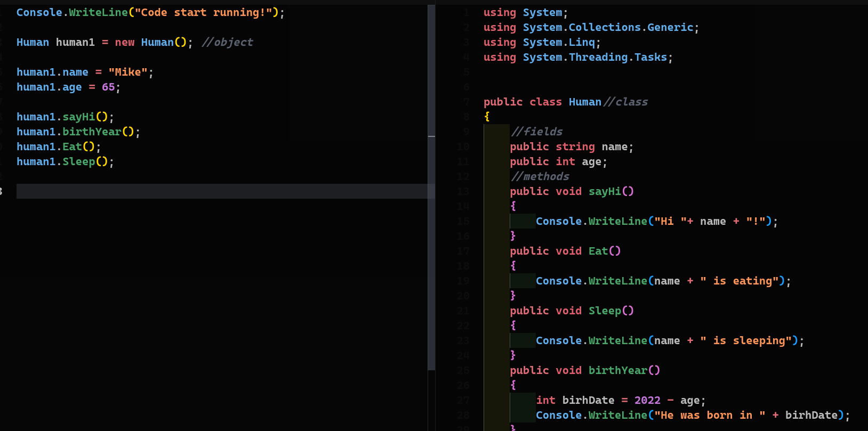868x431 pixels.
Task: Click the 'public int age;' field
Action: coord(559,161)
